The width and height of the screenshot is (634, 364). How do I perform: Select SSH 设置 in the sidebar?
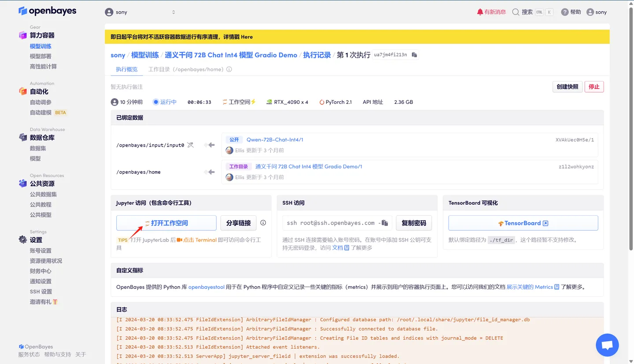pos(41,292)
